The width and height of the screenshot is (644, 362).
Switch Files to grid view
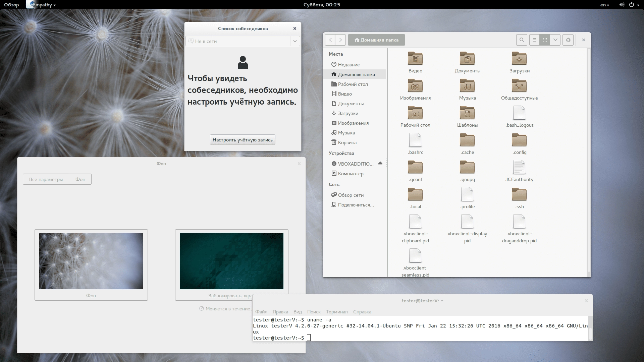(545, 40)
